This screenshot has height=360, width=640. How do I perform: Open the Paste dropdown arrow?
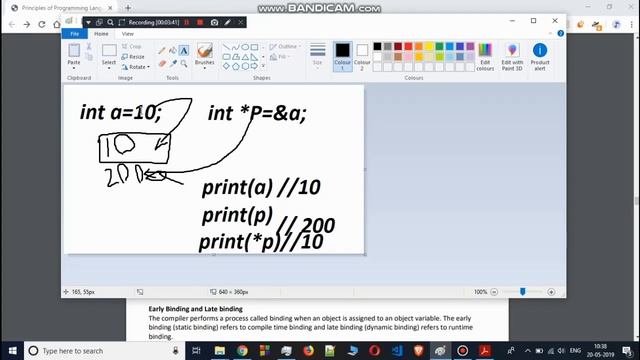74,68
